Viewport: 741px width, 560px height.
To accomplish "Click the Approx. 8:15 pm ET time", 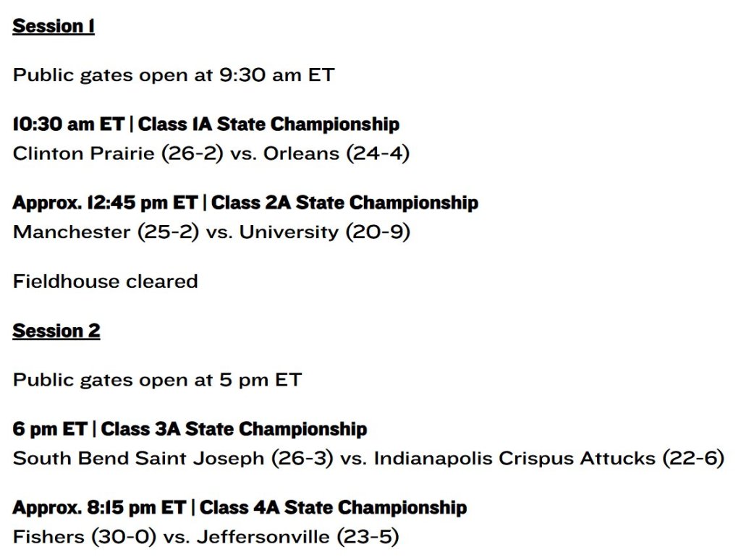I will click(99, 508).
